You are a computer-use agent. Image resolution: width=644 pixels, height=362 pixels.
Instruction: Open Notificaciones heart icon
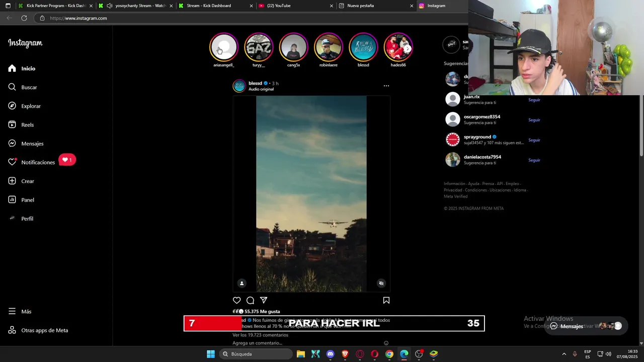12,162
